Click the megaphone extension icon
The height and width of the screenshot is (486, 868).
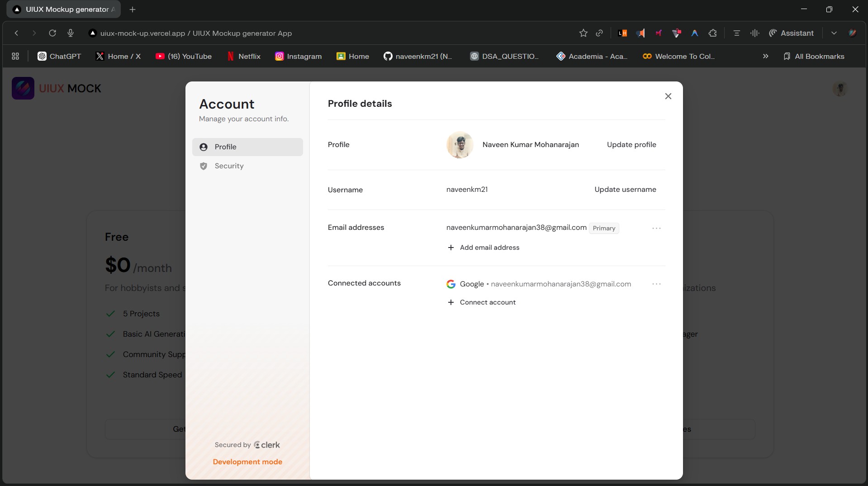[640, 33]
